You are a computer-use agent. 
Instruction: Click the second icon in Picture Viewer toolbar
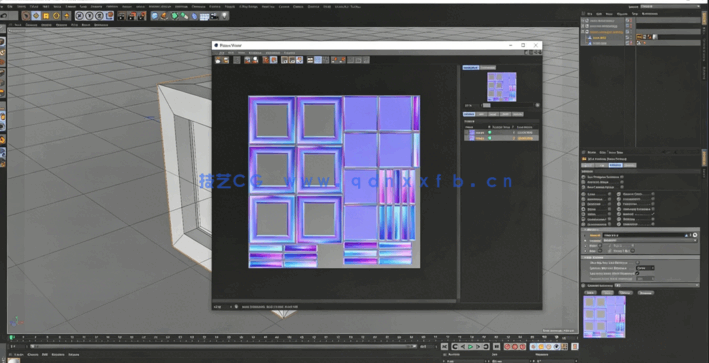point(226,60)
